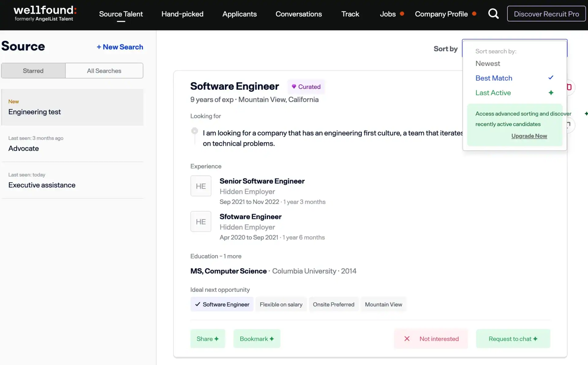The image size is (588, 365).
Task: Select Best Match sort option
Action: click(x=494, y=78)
